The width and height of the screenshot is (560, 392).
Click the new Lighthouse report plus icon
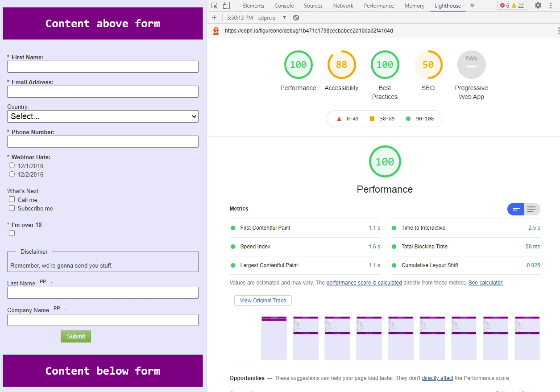coord(214,17)
